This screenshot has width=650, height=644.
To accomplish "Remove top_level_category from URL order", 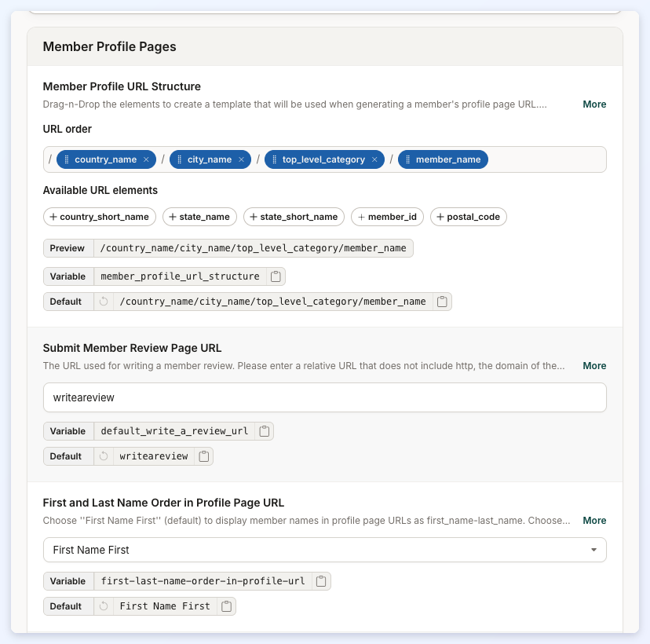I will coord(374,159).
